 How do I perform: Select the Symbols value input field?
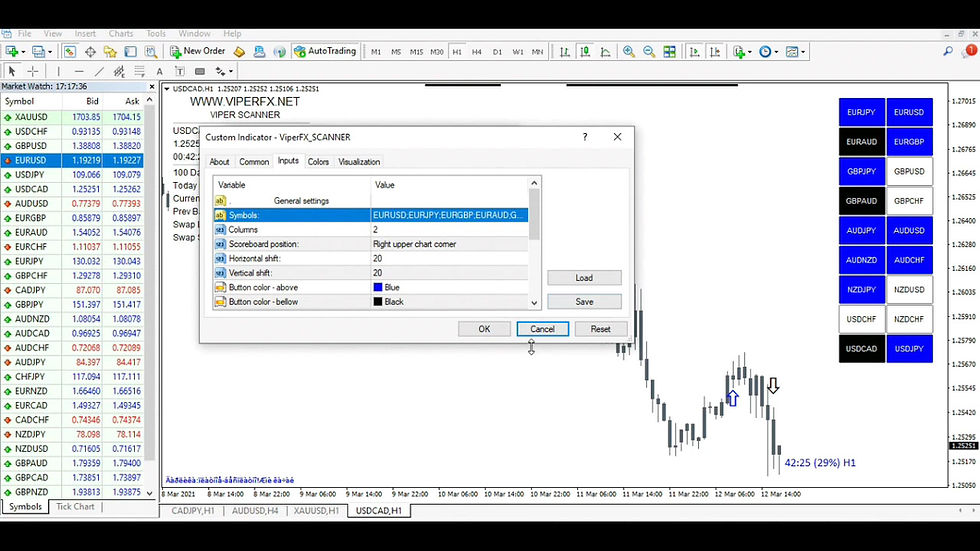click(449, 215)
